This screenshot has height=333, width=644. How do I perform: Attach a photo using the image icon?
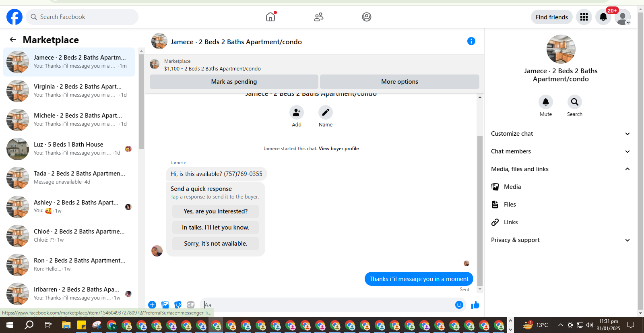(x=165, y=305)
